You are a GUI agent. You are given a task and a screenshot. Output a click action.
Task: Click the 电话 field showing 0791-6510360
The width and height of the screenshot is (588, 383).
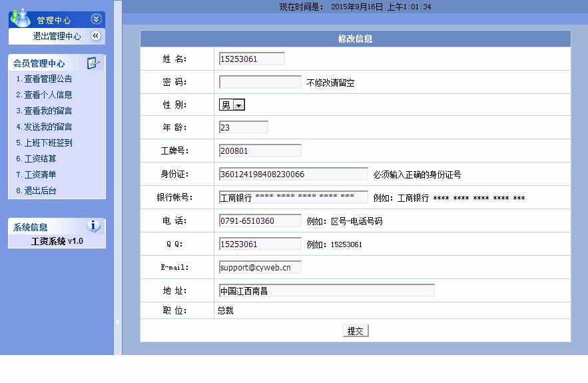(x=260, y=220)
